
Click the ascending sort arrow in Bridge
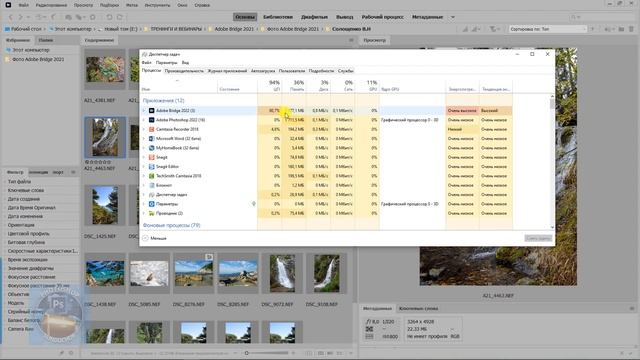[x=592, y=29]
